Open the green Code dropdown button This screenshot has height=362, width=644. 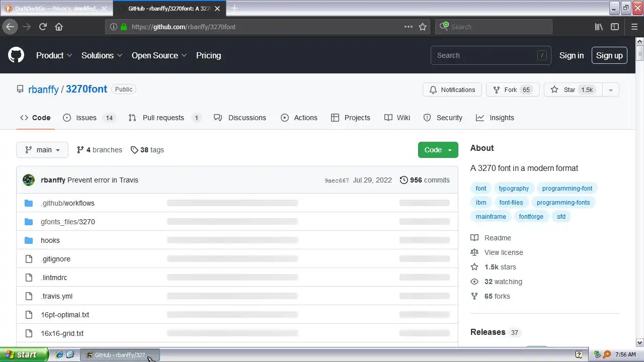[438, 150]
